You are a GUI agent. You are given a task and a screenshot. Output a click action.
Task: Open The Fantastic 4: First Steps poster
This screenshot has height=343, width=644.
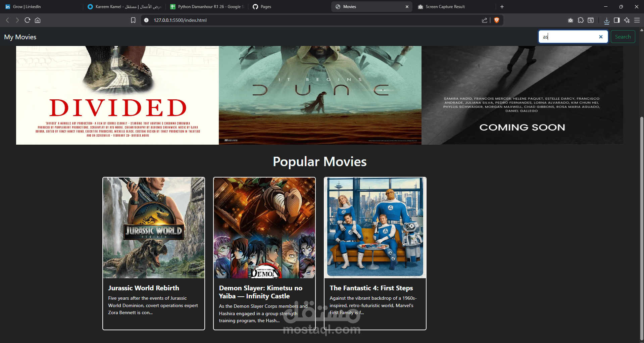pos(375,228)
